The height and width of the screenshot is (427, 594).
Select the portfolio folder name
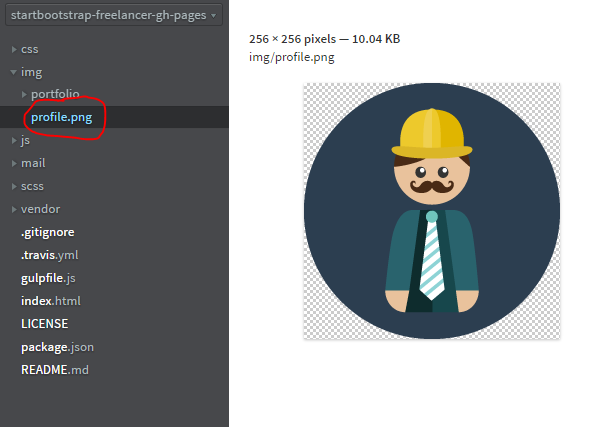point(55,94)
